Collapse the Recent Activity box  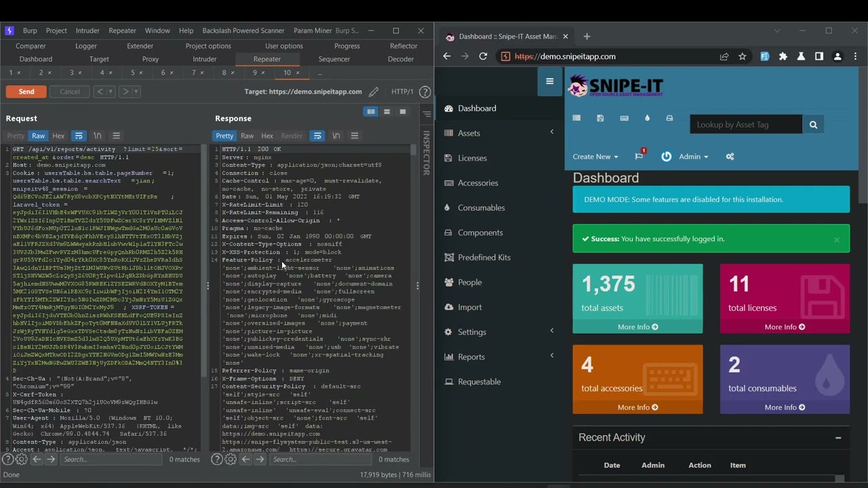(x=838, y=438)
